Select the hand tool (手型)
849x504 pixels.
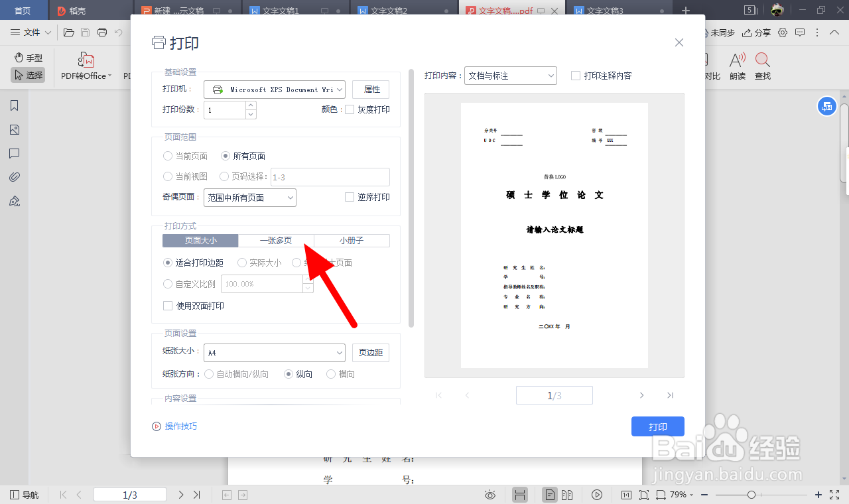tap(28, 57)
